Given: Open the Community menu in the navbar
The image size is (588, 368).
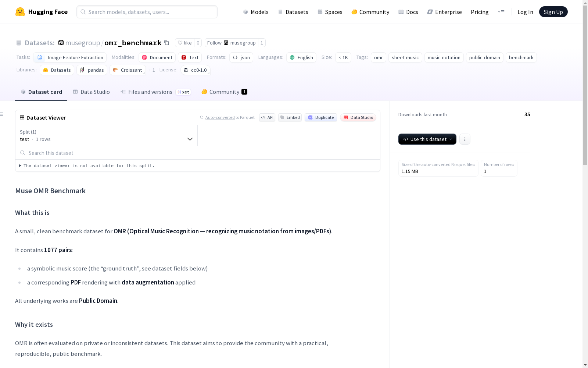Looking at the screenshot, I should pyautogui.click(x=370, y=12).
